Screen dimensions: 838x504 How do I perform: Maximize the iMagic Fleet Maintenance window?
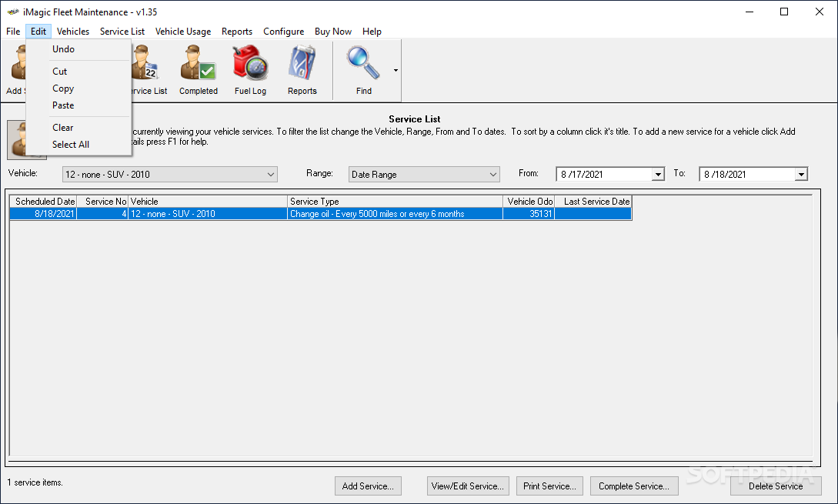(784, 12)
